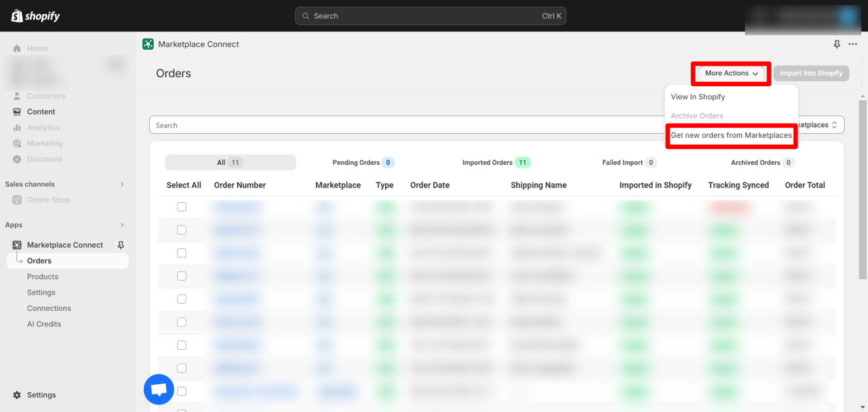Viewport: 868px width, 412px height.
Task: Click the Select All column header
Action: pos(184,185)
